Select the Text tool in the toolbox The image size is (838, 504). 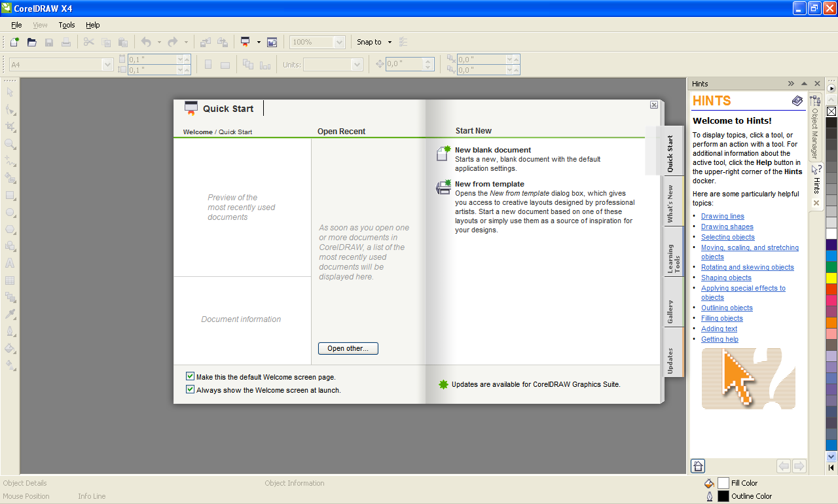click(x=10, y=263)
